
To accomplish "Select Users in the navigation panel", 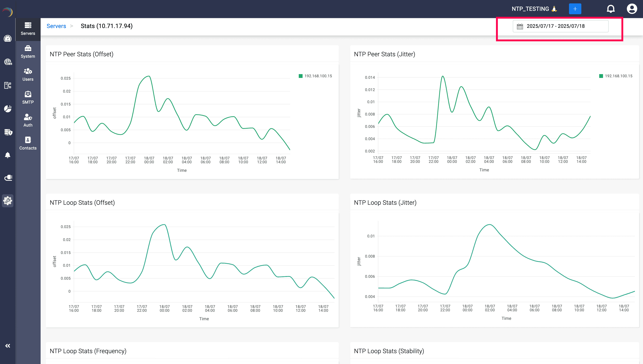I will 28,74.
